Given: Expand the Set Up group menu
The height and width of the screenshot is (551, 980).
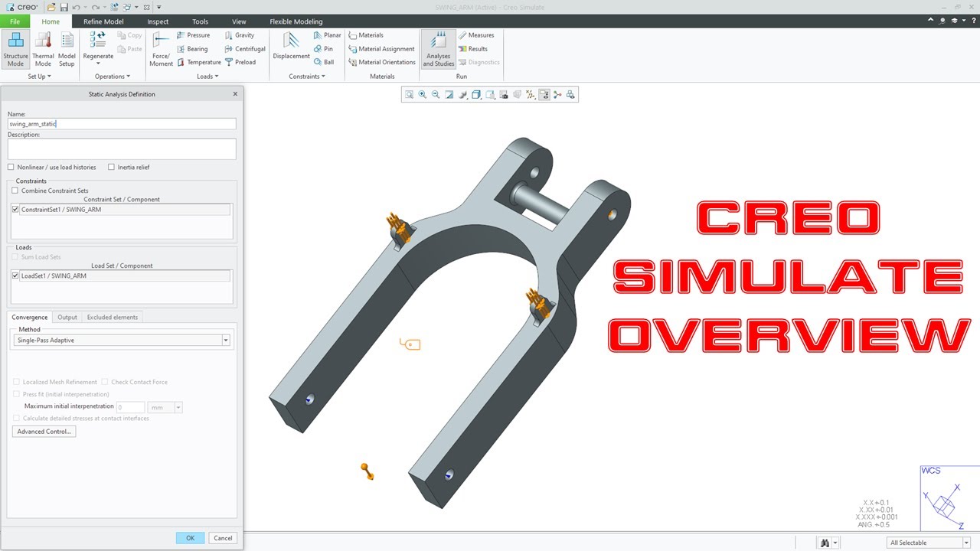Looking at the screenshot, I should click(39, 77).
